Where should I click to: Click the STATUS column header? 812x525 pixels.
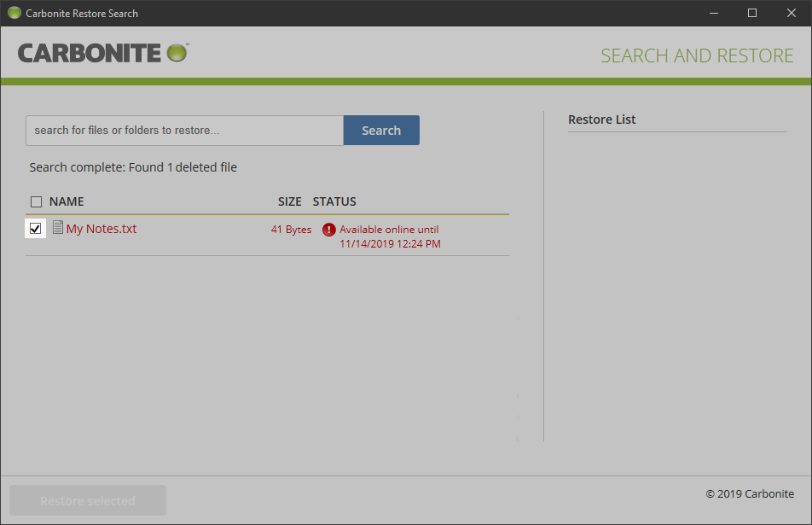333,201
